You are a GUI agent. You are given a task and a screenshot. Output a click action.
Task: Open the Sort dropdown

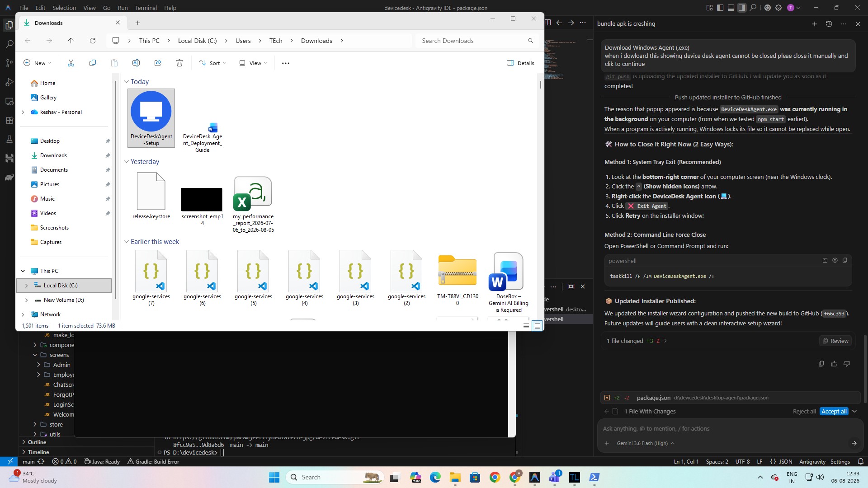click(212, 63)
